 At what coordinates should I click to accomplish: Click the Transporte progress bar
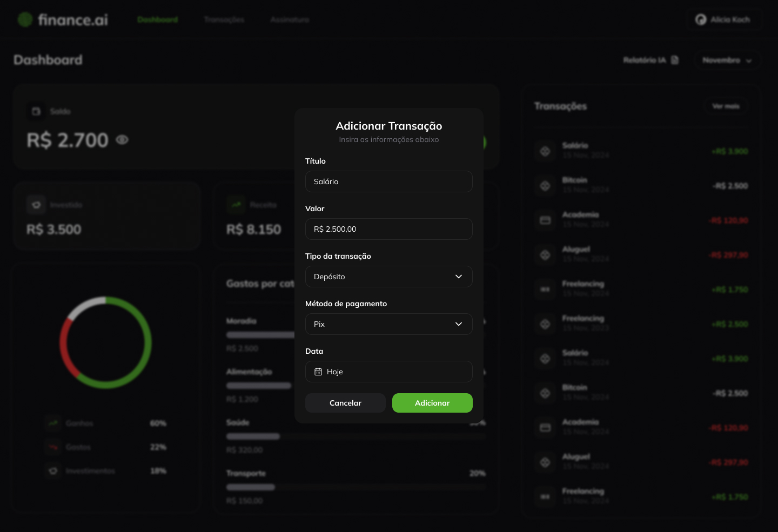coord(356,487)
